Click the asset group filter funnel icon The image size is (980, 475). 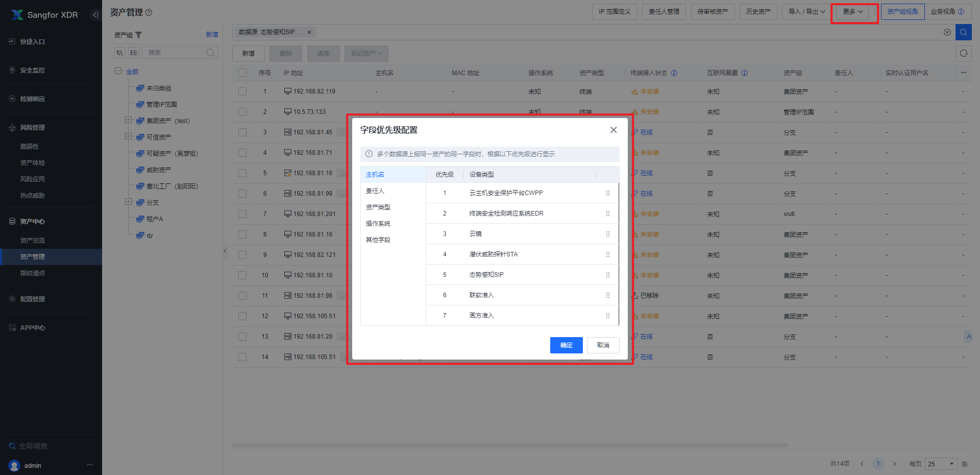[x=139, y=35]
